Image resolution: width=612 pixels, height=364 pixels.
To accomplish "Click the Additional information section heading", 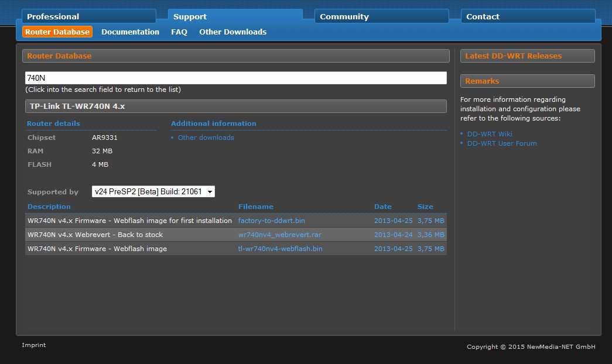I will coord(214,123).
